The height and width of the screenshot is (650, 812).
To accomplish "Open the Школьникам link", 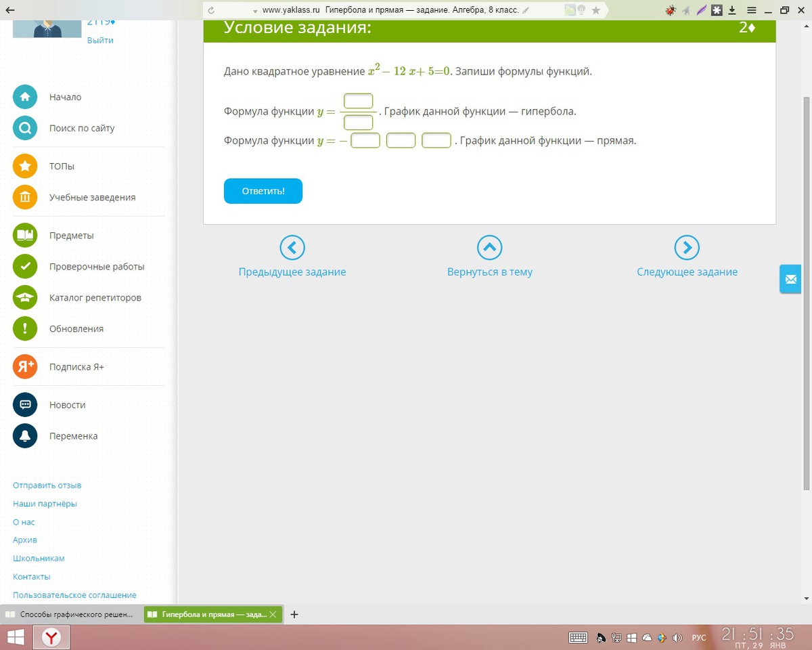I will coord(39,559).
